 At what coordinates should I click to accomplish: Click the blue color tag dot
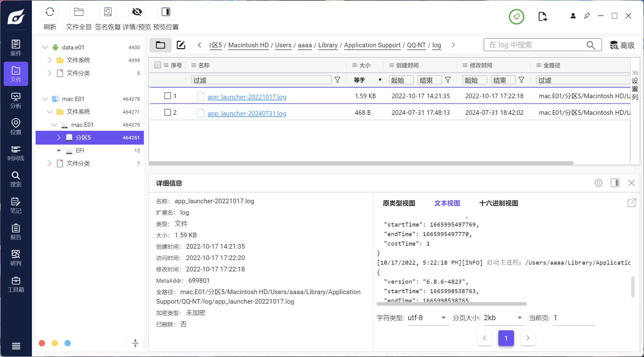tap(68, 343)
